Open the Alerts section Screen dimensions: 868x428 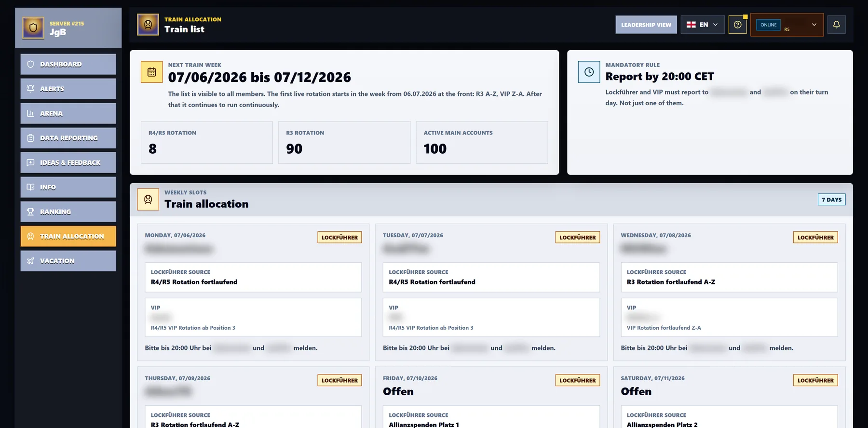[68, 89]
